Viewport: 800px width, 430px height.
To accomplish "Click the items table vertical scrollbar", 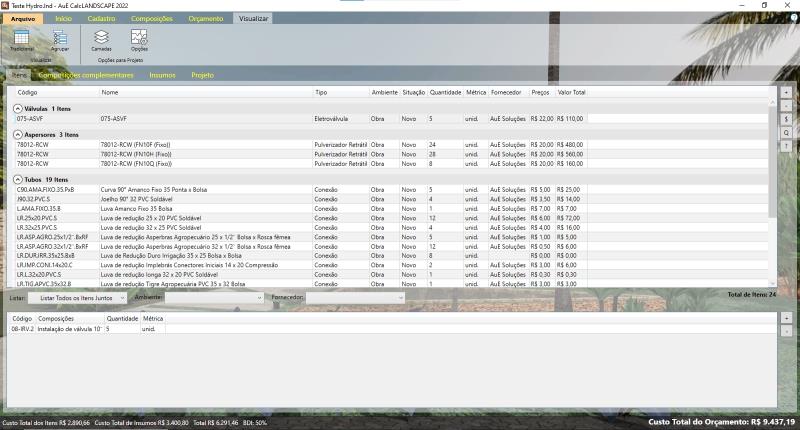I will (x=772, y=161).
